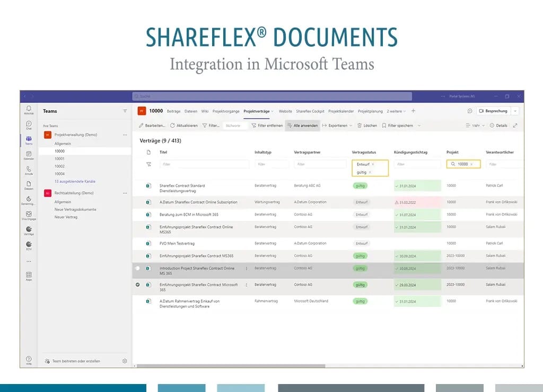Expand the Exportieren dropdown arrow

coord(351,126)
